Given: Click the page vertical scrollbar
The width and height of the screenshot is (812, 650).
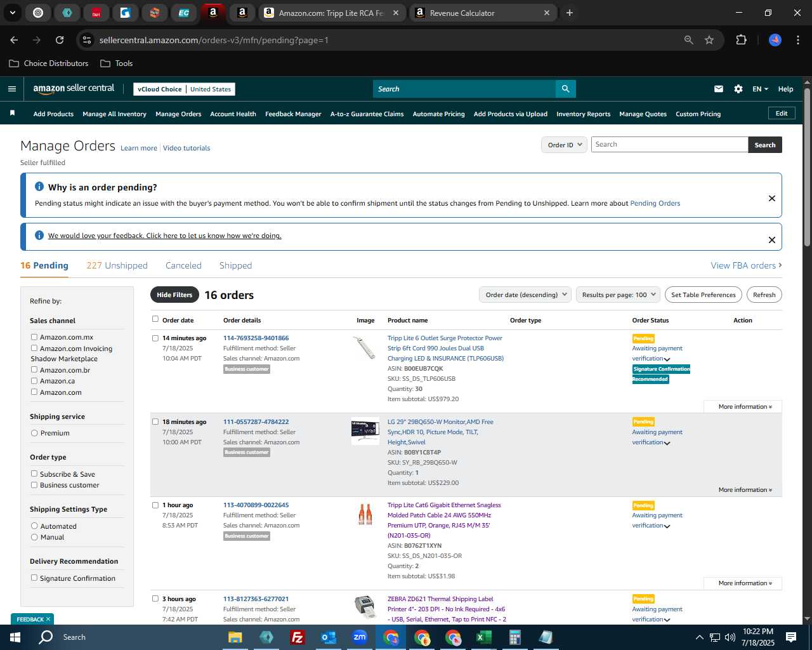Looking at the screenshot, I should [x=807, y=167].
